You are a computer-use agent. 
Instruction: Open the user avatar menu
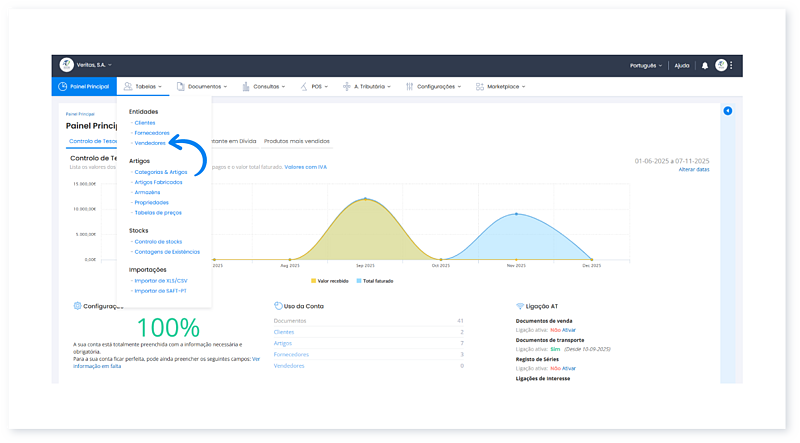(x=721, y=65)
